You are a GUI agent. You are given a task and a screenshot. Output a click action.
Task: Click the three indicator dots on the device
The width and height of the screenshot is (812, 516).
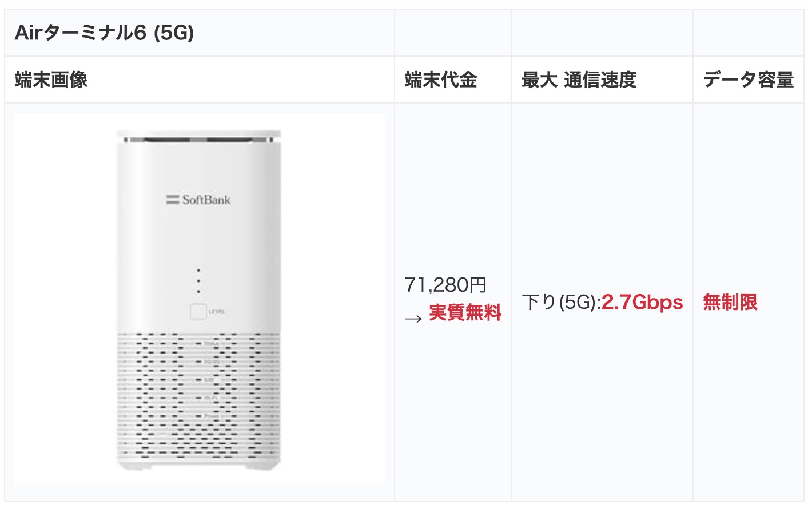198,281
